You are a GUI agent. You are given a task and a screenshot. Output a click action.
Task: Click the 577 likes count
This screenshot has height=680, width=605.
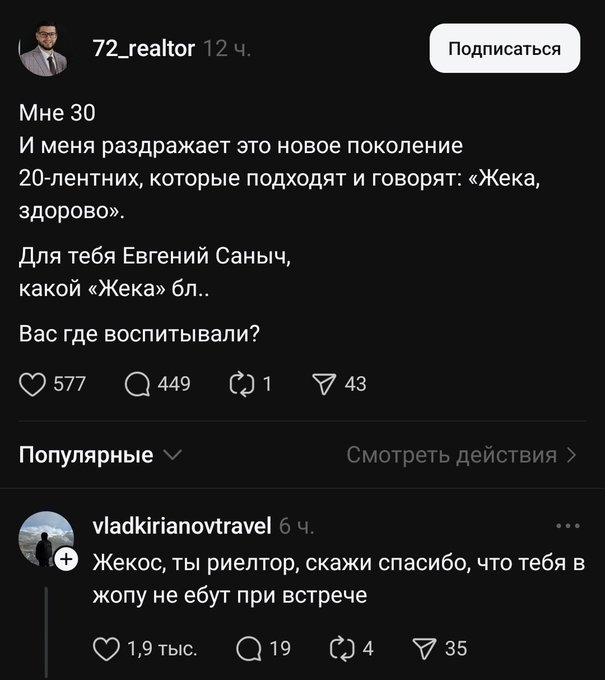tap(69, 383)
